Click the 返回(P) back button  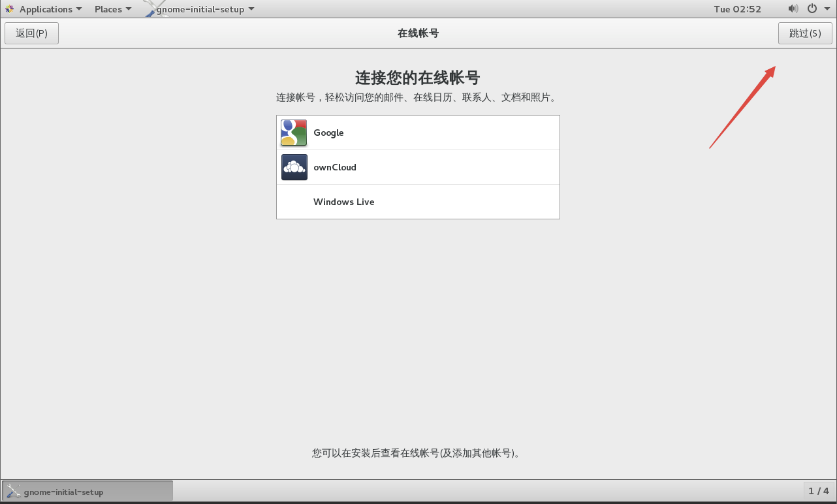coord(31,33)
